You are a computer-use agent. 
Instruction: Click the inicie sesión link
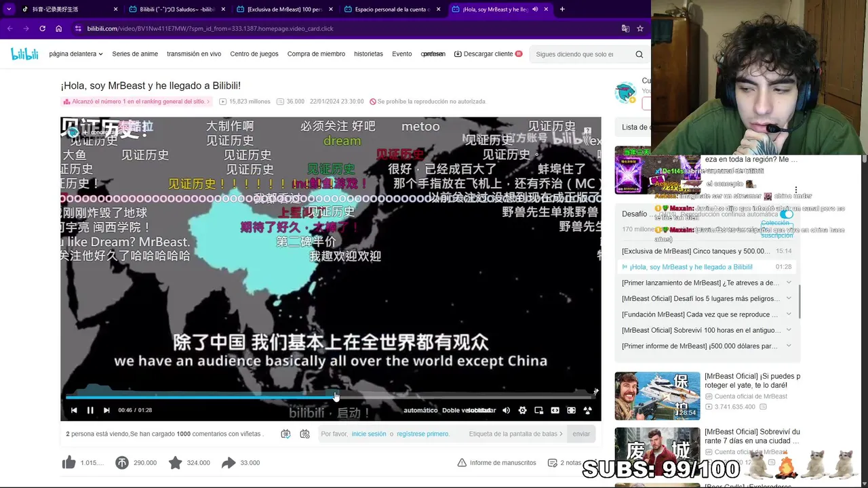click(369, 434)
